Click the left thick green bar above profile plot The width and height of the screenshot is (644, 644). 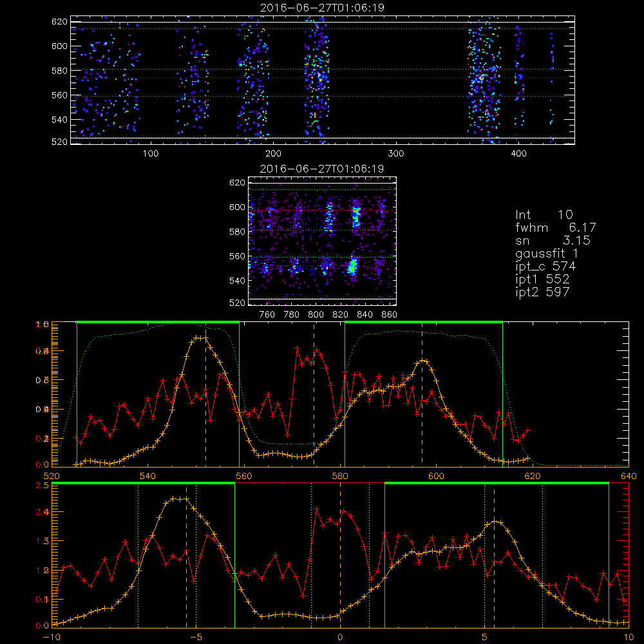click(x=158, y=322)
